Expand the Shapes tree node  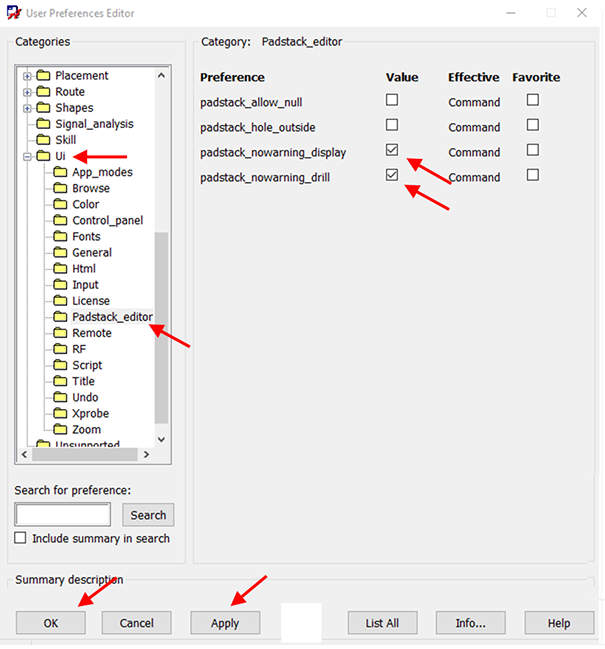tap(27, 108)
